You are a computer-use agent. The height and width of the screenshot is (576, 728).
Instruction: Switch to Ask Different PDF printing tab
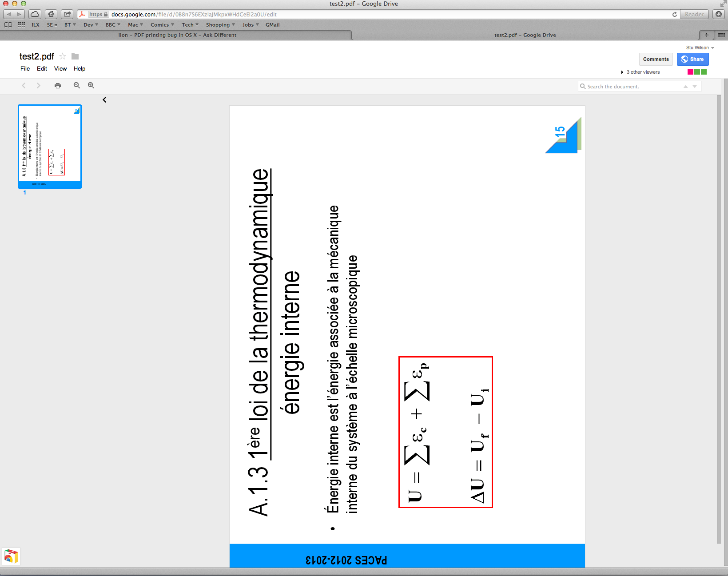[177, 35]
